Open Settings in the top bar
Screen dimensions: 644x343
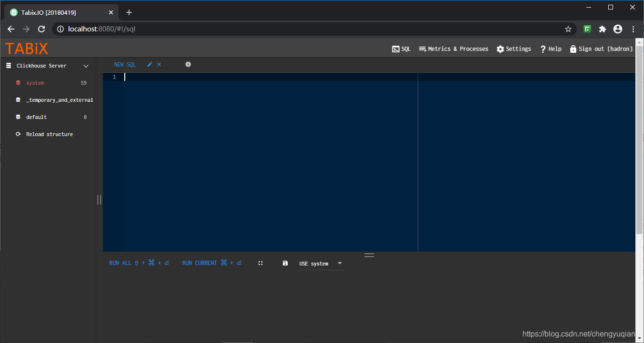[513, 49]
